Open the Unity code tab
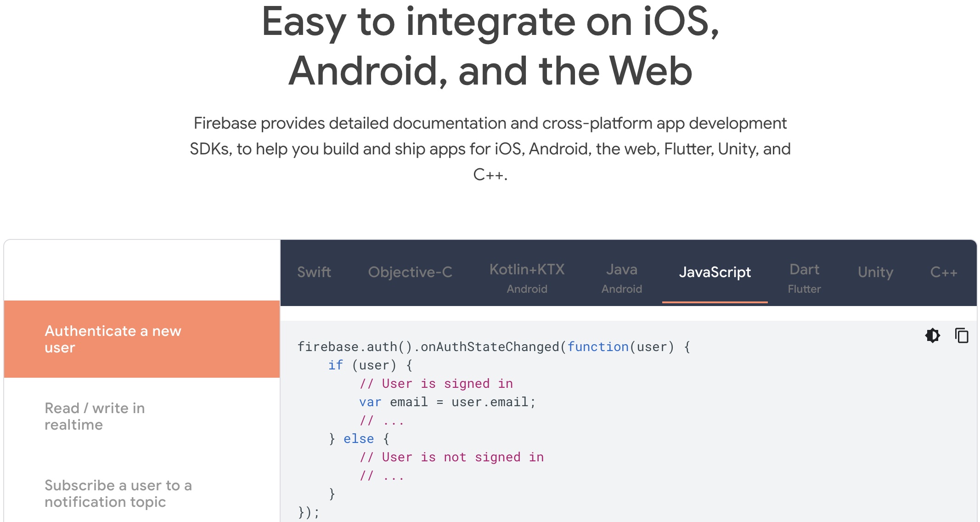This screenshot has height=522, width=980. click(875, 272)
